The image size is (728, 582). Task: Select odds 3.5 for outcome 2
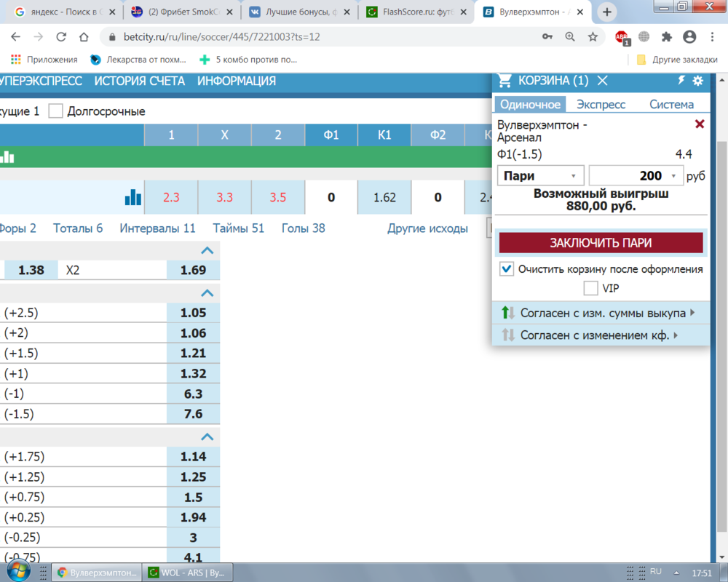click(x=277, y=197)
